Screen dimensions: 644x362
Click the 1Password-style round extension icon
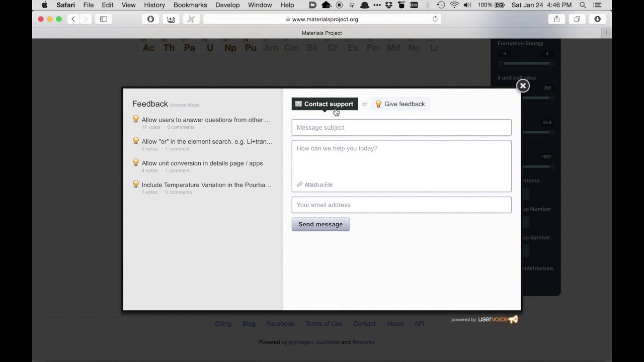click(x=150, y=19)
